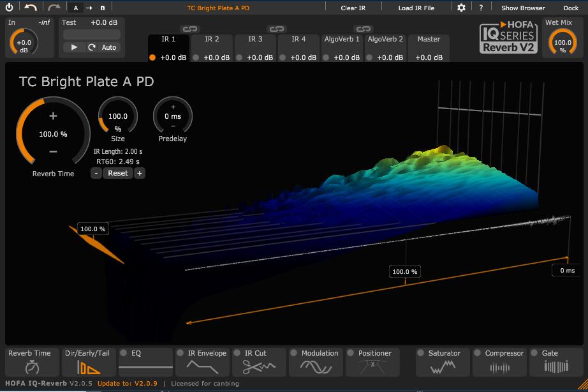Toggle the link icon between IR 3 and IR 4
Image resolution: width=588 pixels, height=392 pixels.
pos(277,29)
